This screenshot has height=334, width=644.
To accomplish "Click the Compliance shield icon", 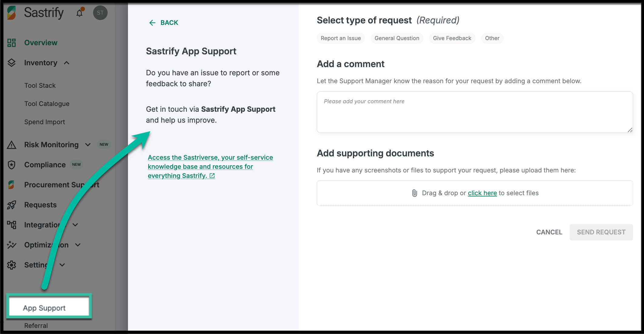I will point(12,165).
